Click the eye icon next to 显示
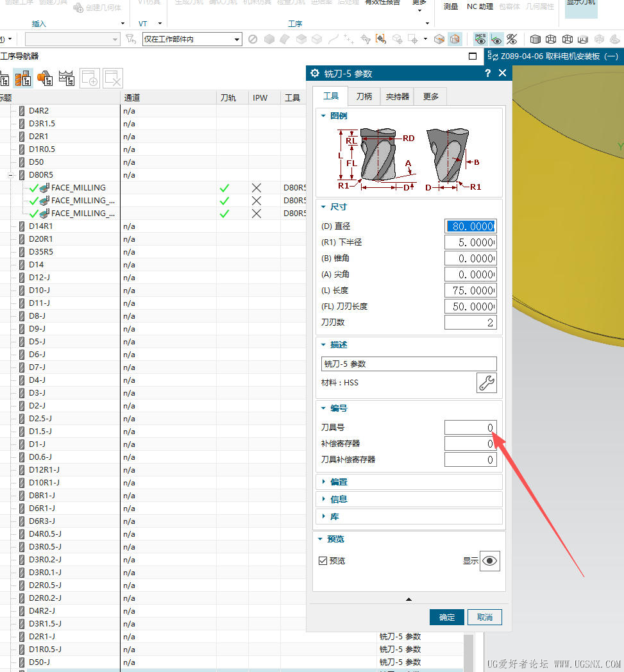The width and height of the screenshot is (624, 672). 490,560
